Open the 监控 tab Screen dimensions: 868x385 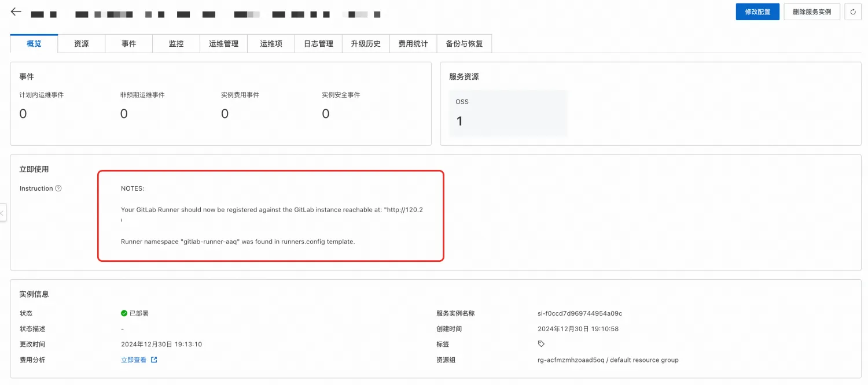click(176, 43)
